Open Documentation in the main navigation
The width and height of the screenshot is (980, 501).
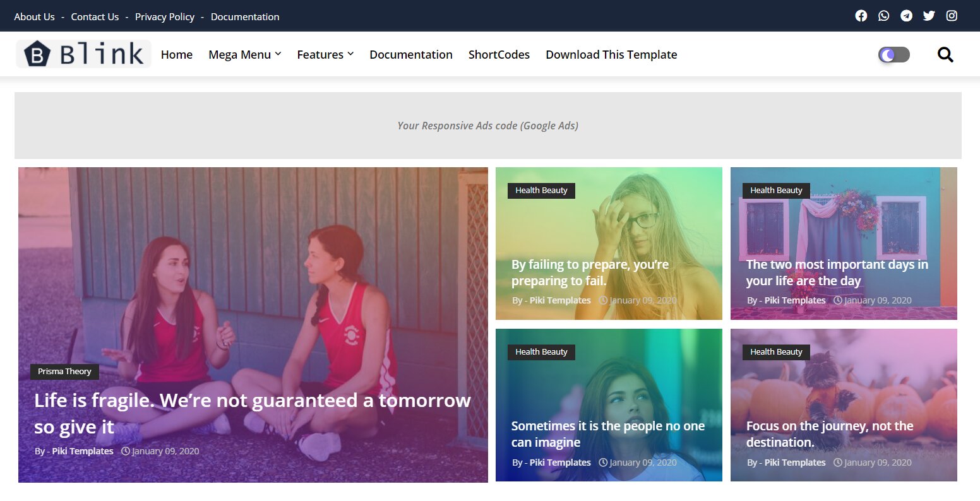(x=411, y=55)
